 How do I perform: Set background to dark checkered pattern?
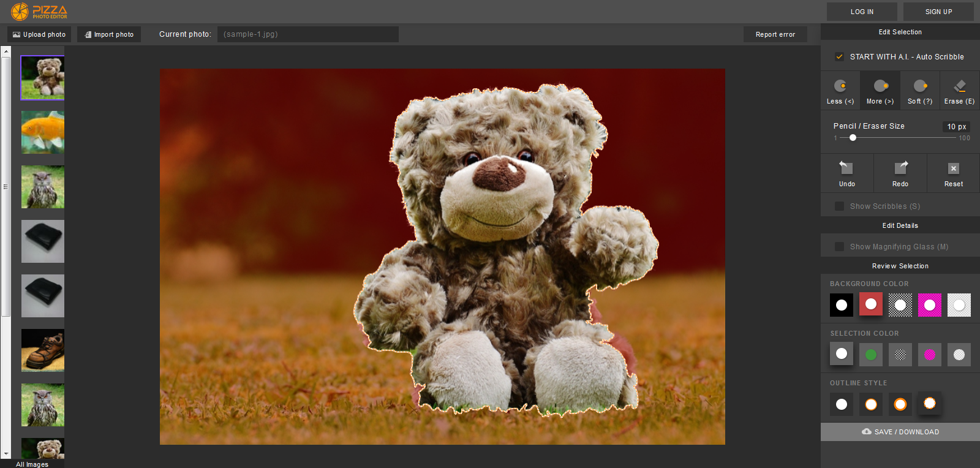(900, 305)
